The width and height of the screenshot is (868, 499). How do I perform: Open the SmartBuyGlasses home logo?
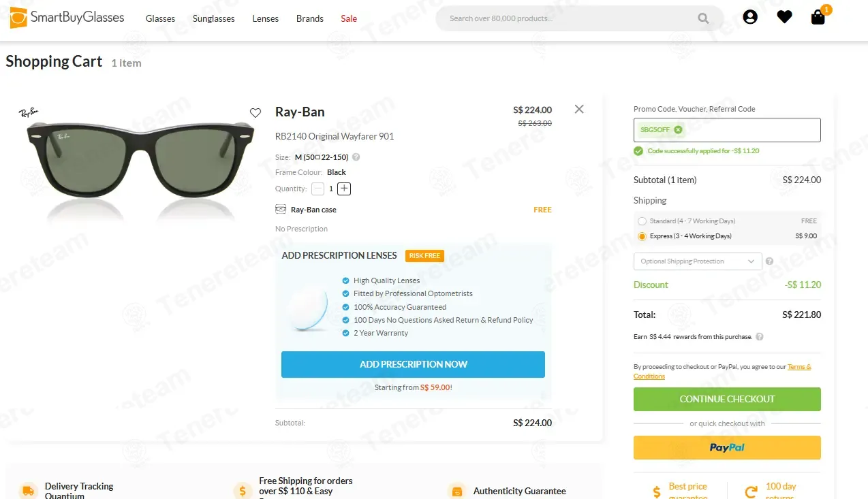[x=67, y=18]
